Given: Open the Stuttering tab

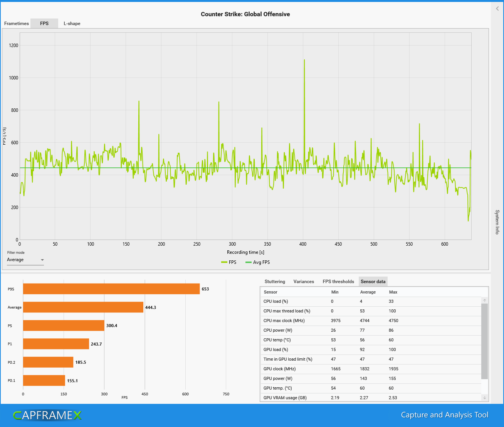Looking at the screenshot, I should (x=275, y=282).
